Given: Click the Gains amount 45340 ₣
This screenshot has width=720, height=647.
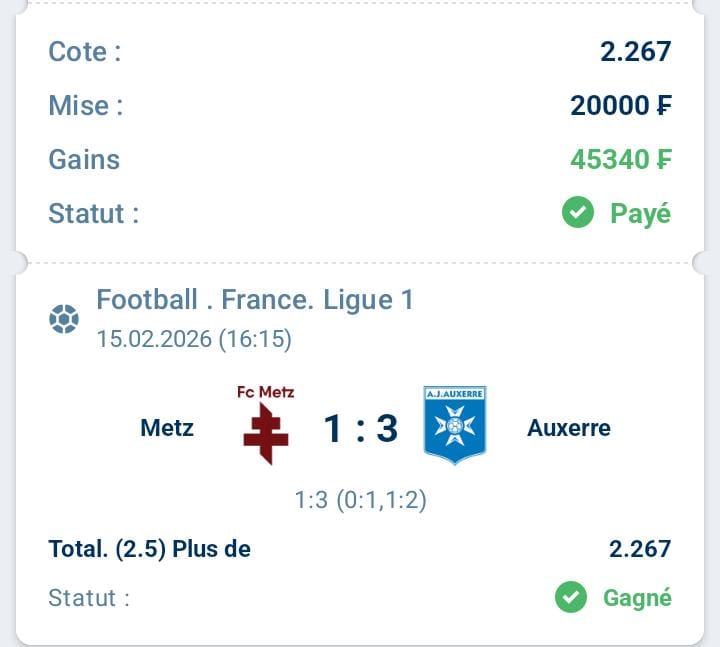Looking at the screenshot, I should coord(620,159).
